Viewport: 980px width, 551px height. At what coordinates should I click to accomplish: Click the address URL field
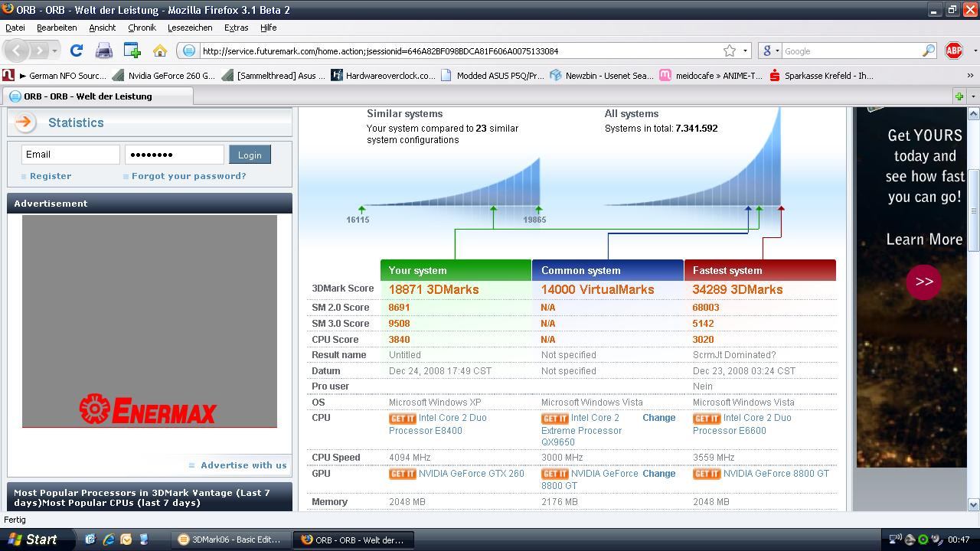click(459, 51)
